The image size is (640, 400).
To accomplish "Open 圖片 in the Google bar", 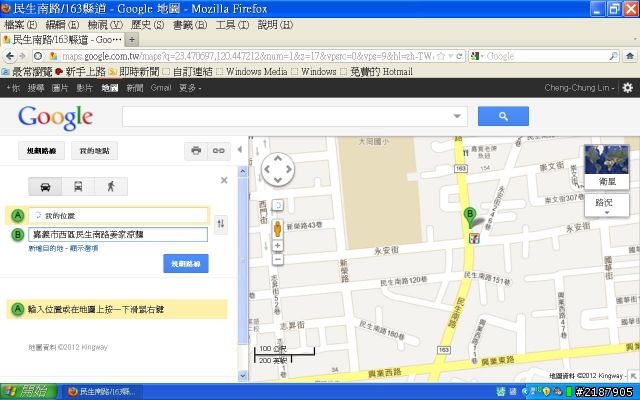I will click(60, 88).
